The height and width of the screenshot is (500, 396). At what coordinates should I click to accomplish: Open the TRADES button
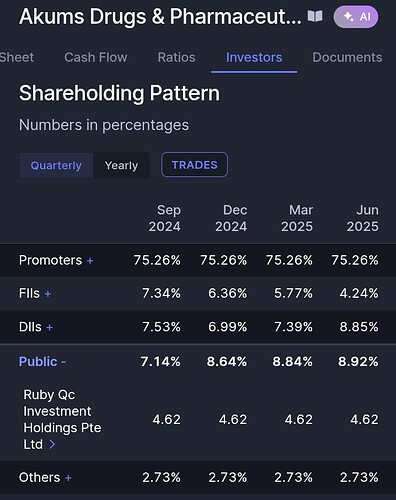point(194,165)
